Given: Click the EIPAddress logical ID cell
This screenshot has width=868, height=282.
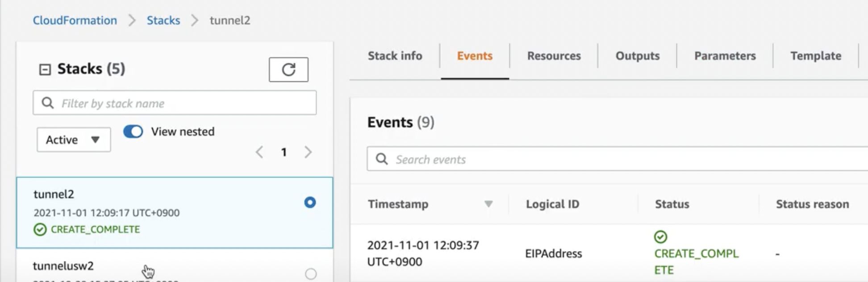Looking at the screenshot, I should pos(554,253).
